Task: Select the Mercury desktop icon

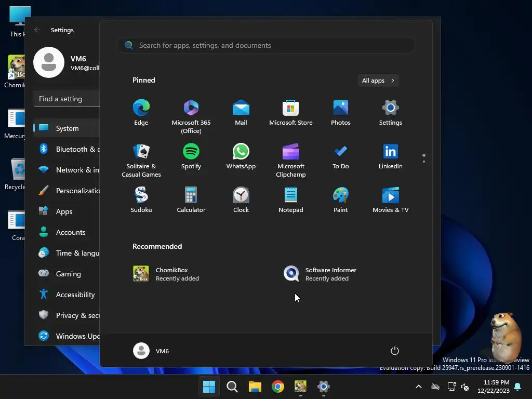Action: (15, 124)
